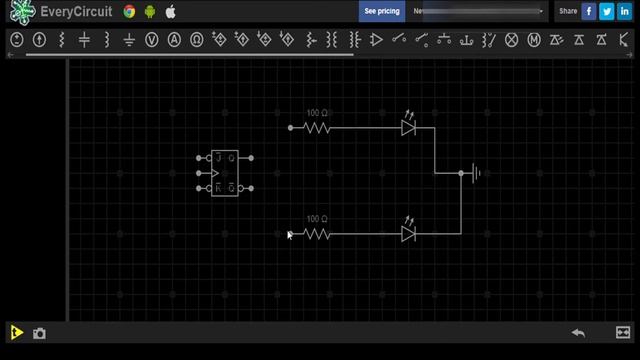Viewport: 640px width, 360px height.
Task: Fit circuit to screen
Action: [x=623, y=333]
